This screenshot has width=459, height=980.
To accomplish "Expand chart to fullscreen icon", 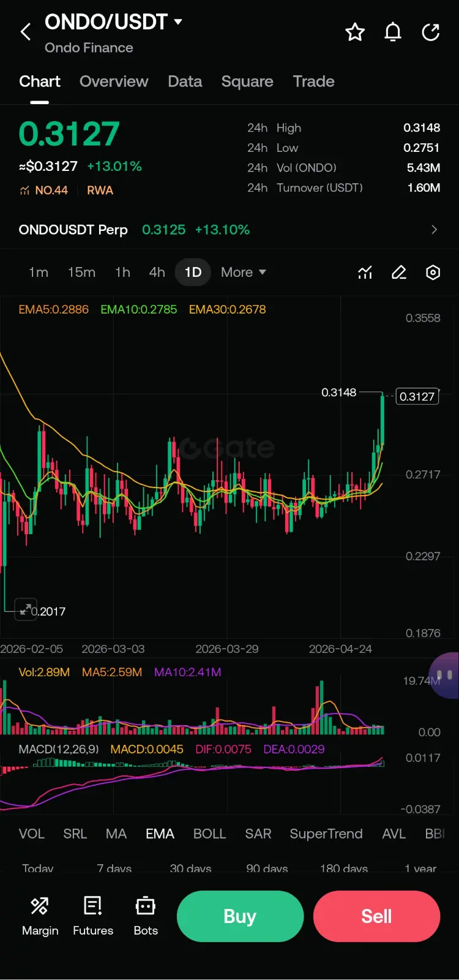I will tap(26, 609).
